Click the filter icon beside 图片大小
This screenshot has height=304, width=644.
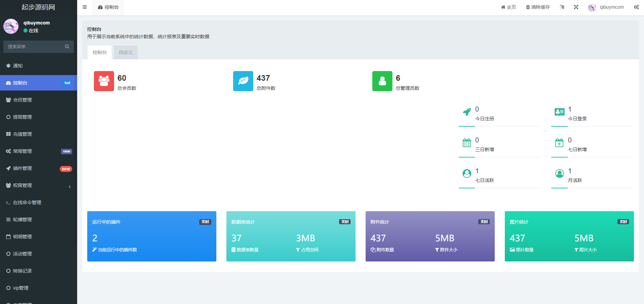[576, 250]
